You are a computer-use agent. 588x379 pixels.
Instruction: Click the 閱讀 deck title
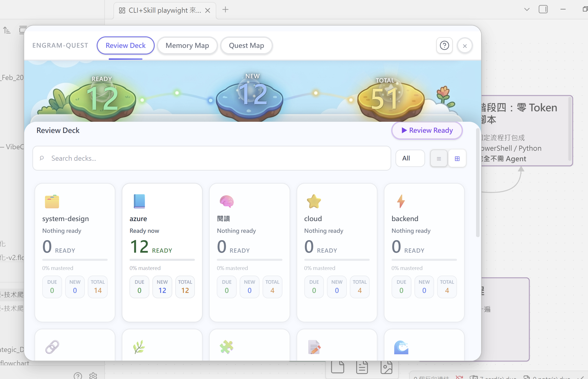pyautogui.click(x=223, y=219)
